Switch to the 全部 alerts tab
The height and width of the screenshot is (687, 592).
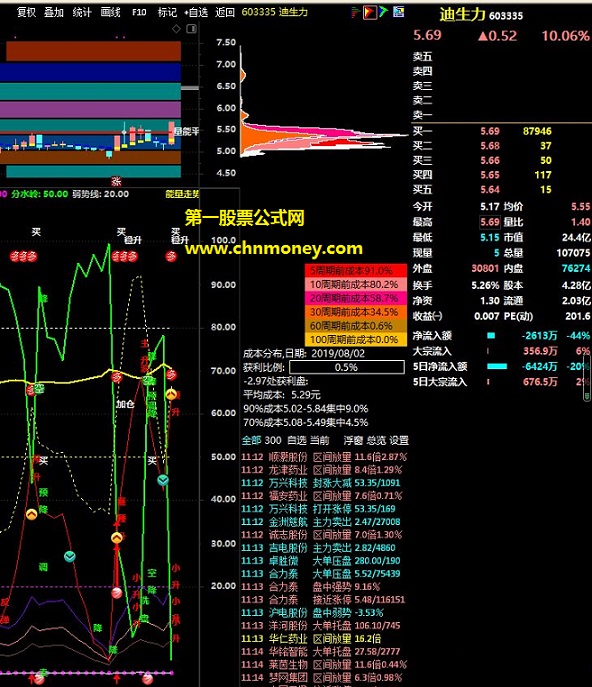tap(252, 440)
